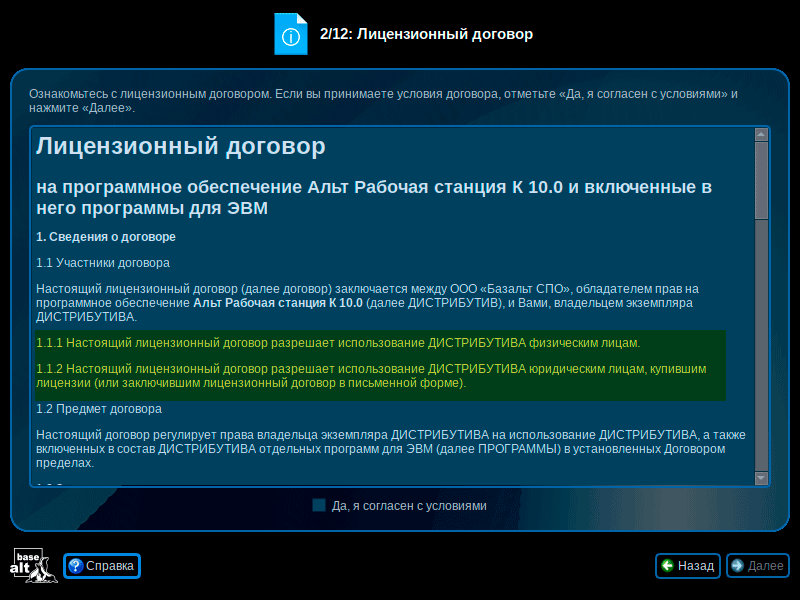
Task: Open help via the Справка button
Action: click(x=102, y=566)
